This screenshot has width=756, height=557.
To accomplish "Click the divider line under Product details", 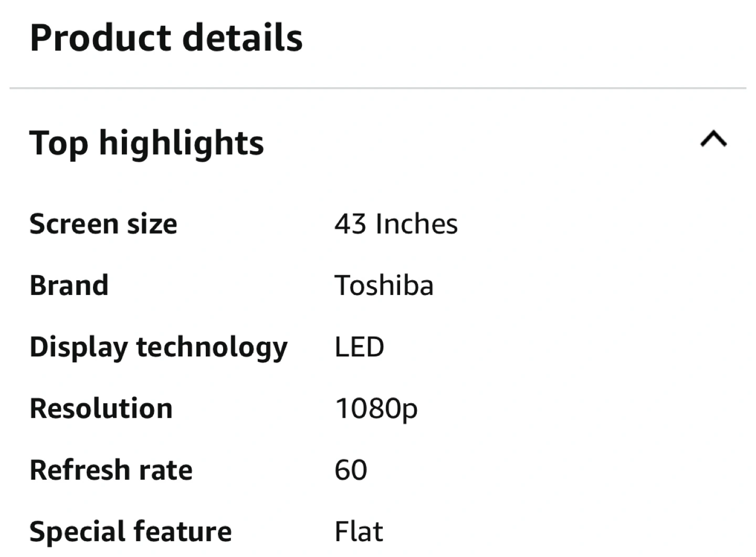I will click(x=378, y=88).
